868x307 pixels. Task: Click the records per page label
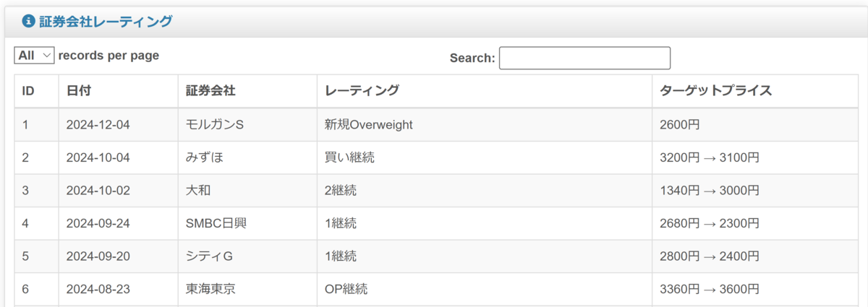pyautogui.click(x=109, y=56)
